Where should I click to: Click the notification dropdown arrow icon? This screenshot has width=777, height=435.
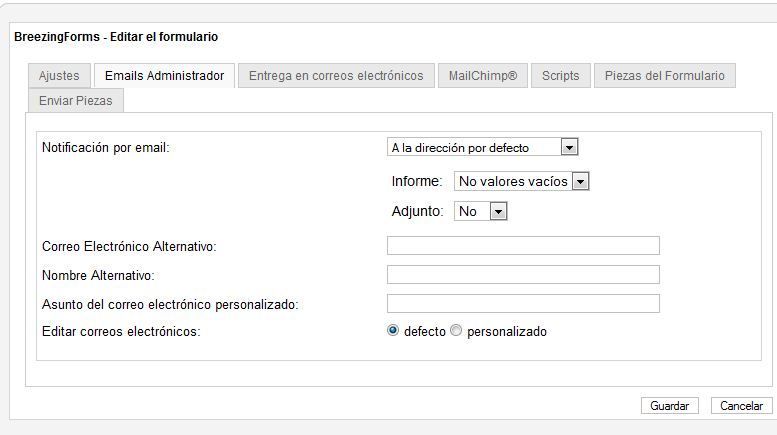click(569, 147)
